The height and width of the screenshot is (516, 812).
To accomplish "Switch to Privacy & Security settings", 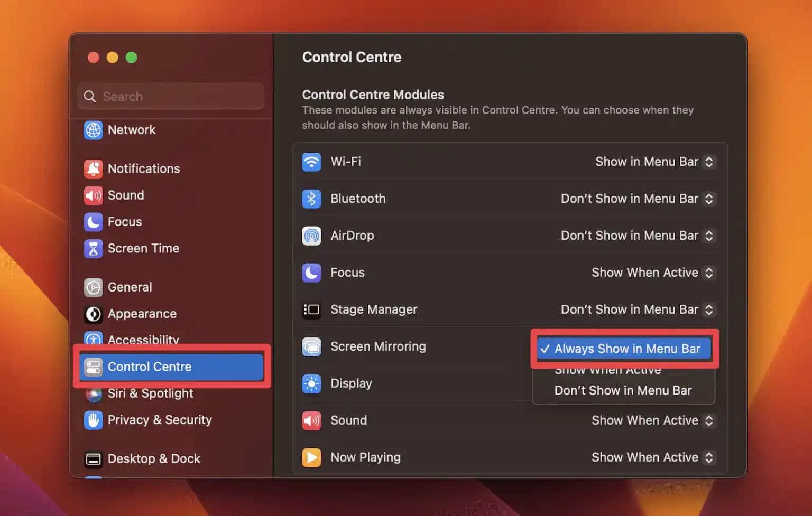I will (x=160, y=420).
